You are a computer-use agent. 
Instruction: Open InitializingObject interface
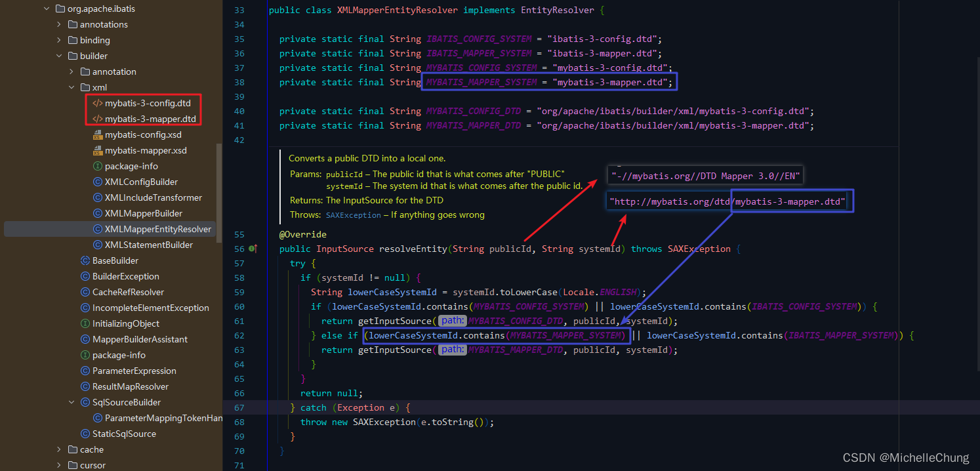(125, 323)
